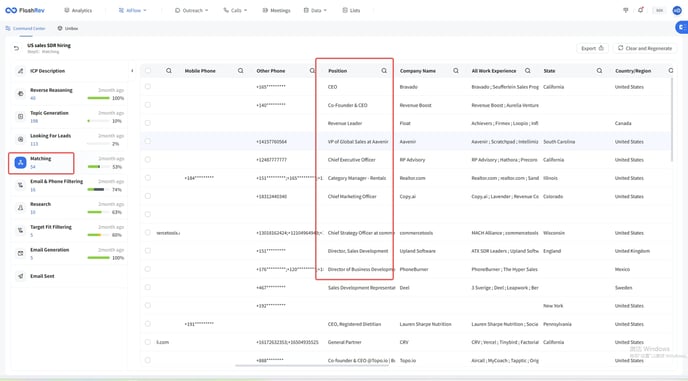Search icon in the Mobile Phone column header
The image size is (688, 381).
[240, 71]
